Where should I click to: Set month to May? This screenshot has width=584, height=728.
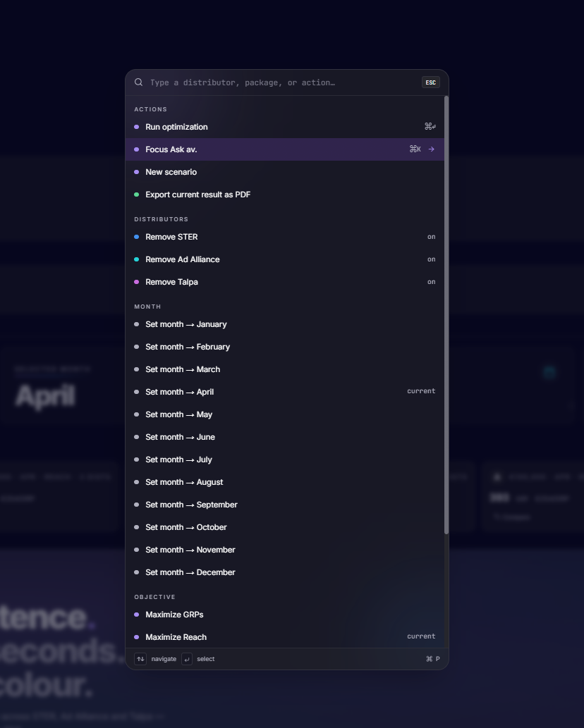tap(285, 414)
